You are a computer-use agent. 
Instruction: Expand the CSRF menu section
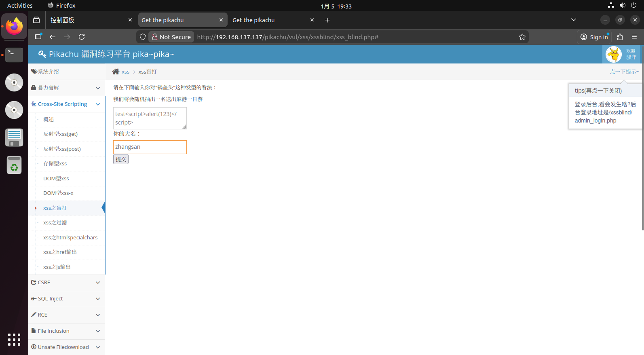[x=67, y=282]
